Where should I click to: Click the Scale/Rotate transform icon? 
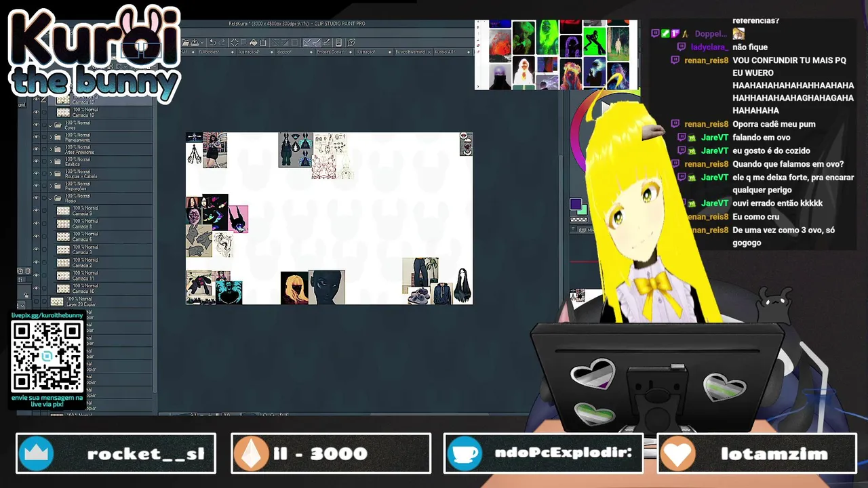(263, 43)
